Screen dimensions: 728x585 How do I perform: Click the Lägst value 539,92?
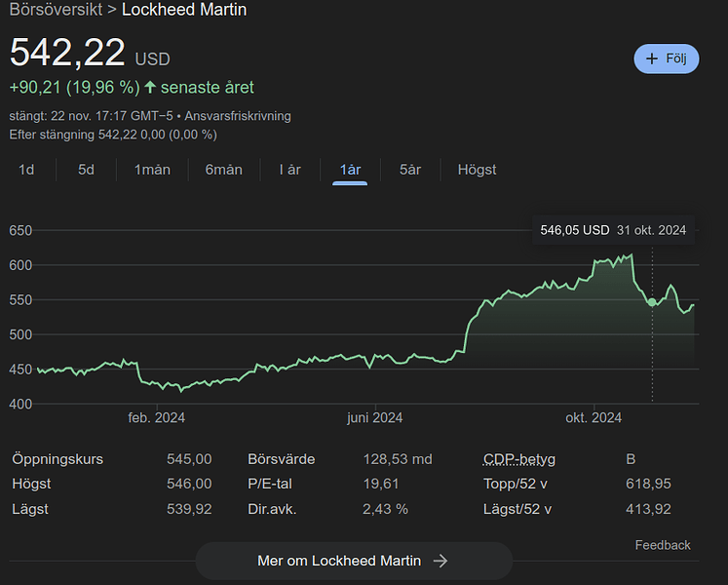pos(189,509)
